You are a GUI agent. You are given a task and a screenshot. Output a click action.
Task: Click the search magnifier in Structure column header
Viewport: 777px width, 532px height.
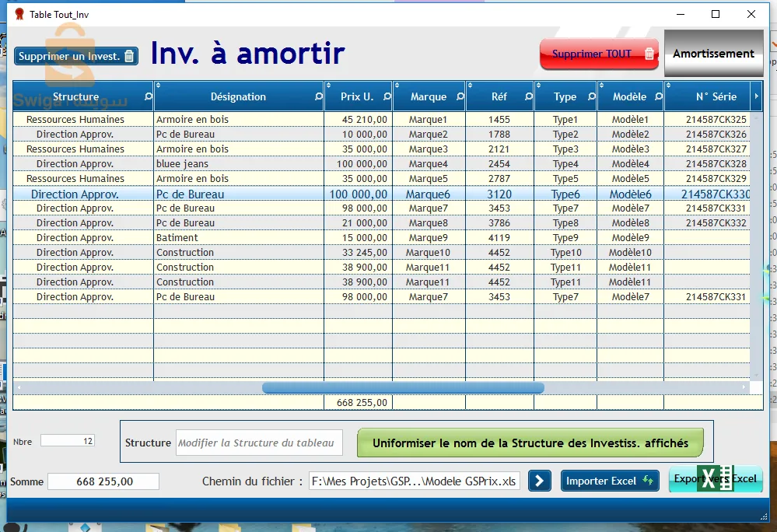click(149, 97)
